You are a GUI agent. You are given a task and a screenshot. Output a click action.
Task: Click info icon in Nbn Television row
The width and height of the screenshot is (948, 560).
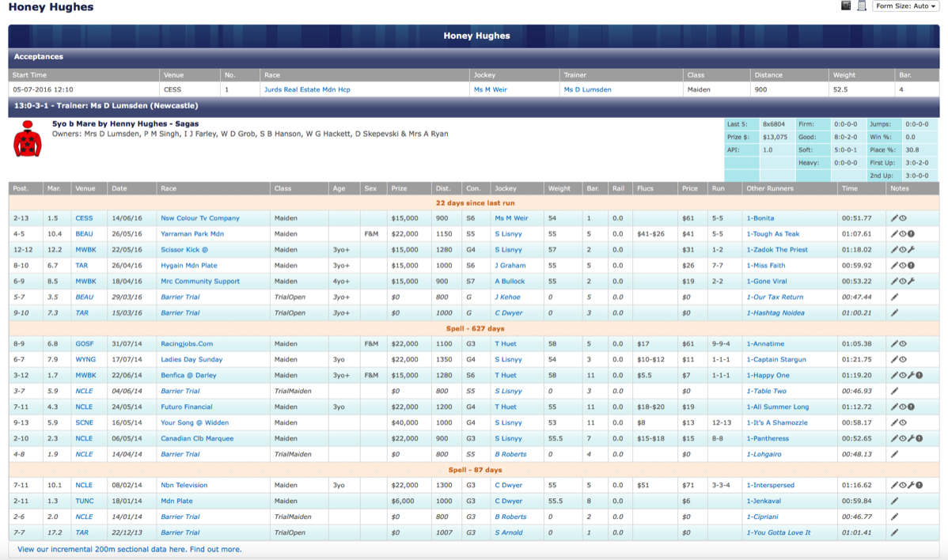(920, 486)
